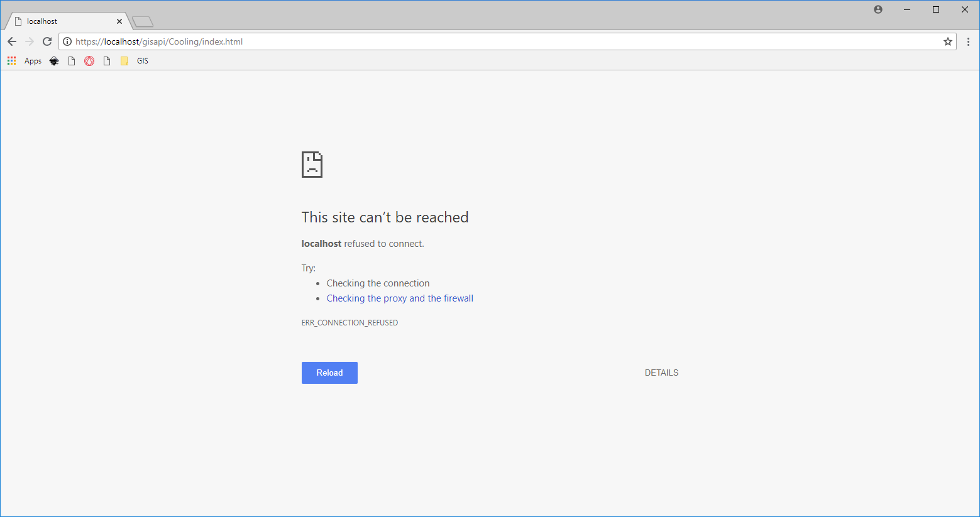Click the blue Reload button

coord(329,373)
